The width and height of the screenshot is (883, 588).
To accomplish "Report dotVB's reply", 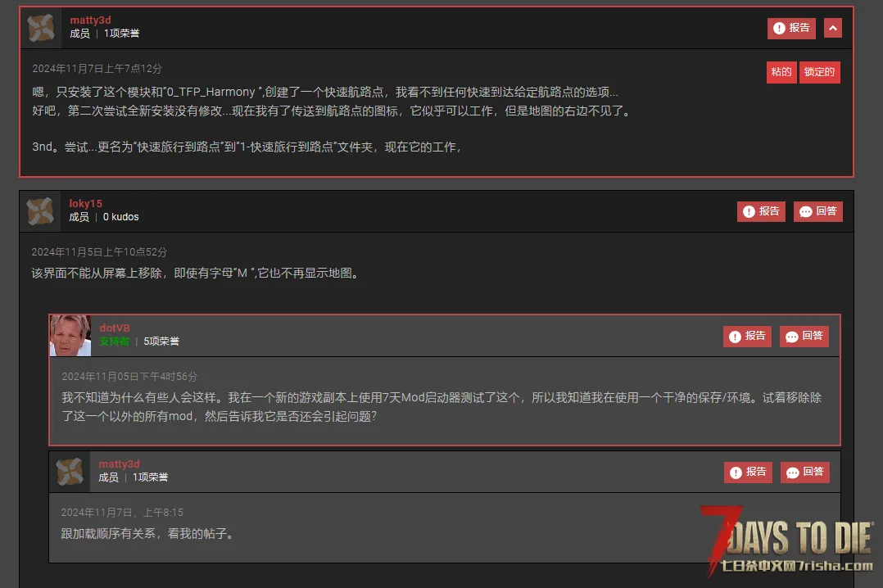I will 747,337.
